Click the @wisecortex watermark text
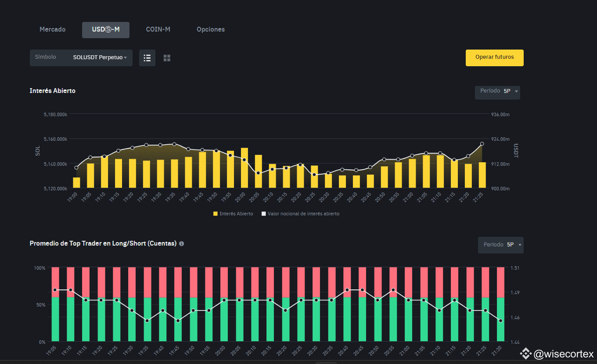Viewport: 597px width, 364px height. point(563,354)
